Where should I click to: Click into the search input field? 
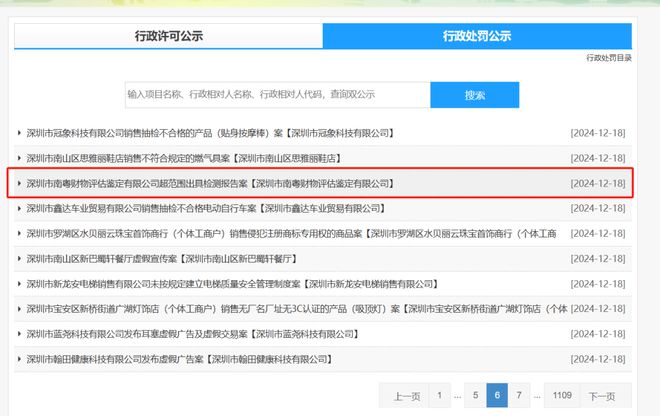278,95
